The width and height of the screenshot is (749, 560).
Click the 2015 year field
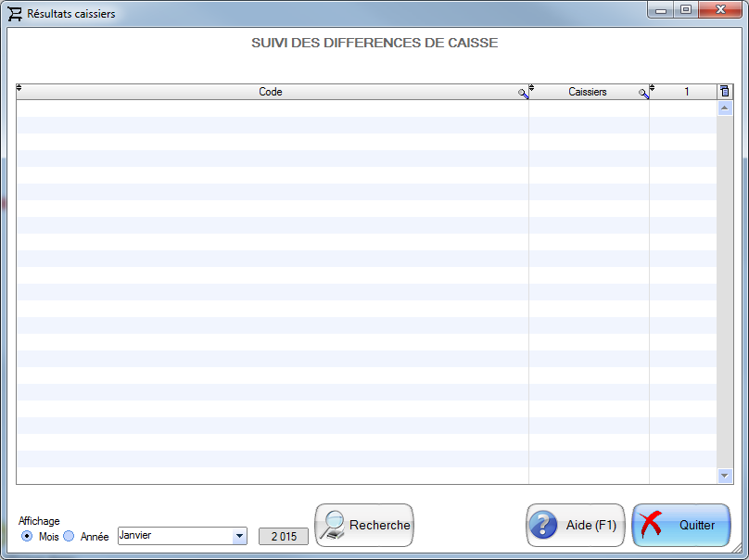283,536
